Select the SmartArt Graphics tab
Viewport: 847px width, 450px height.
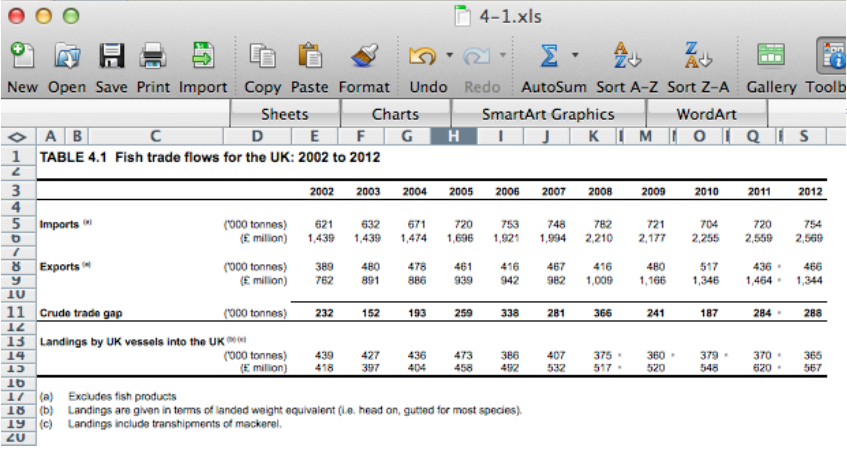[x=548, y=114]
